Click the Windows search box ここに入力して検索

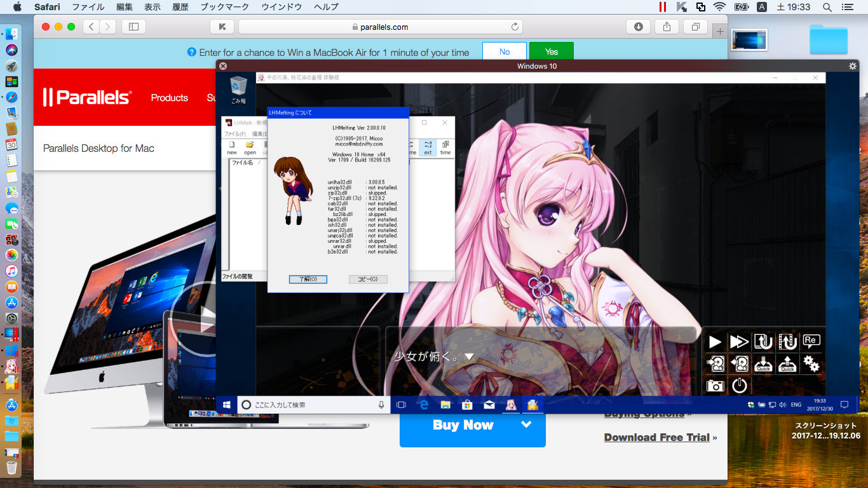point(313,405)
